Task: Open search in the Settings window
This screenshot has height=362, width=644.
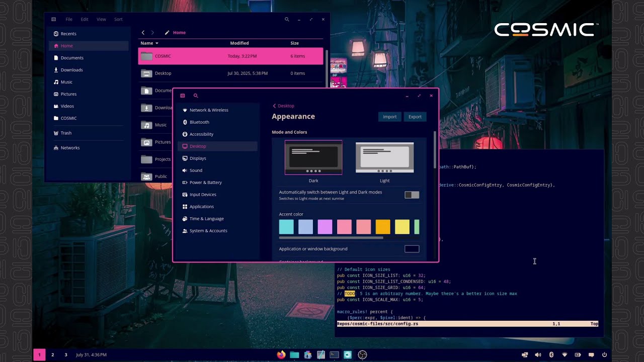Action: 196,96
